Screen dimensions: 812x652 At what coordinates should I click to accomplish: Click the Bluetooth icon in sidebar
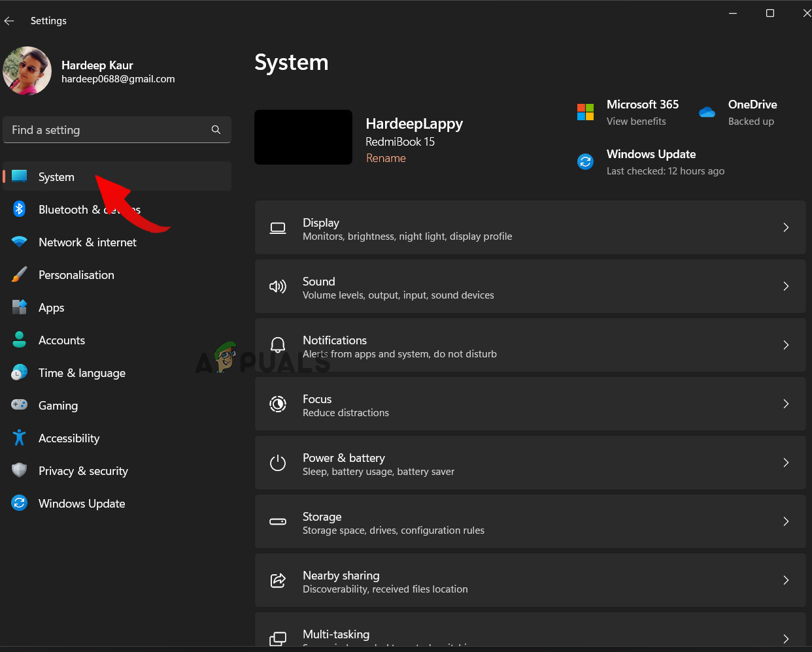pyautogui.click(x=19, y=209)
